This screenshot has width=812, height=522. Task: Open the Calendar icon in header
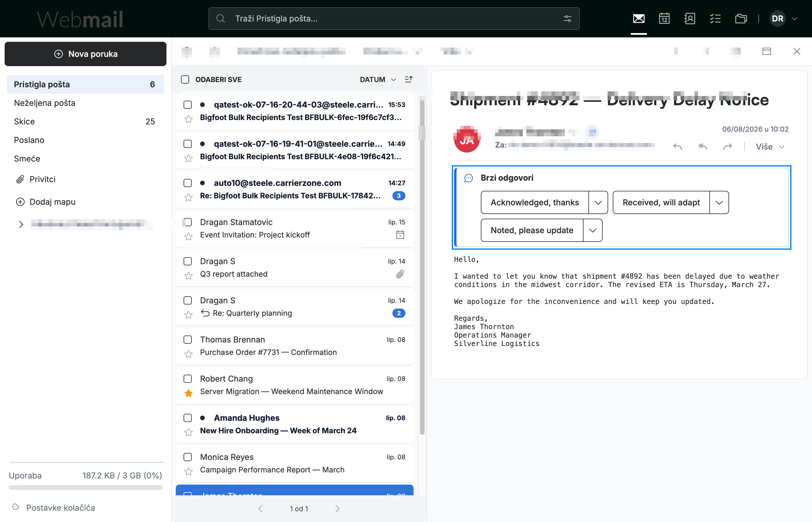tap(664, 19)
